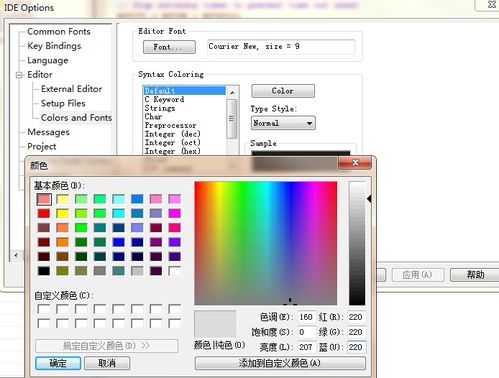Screen dimensions: 499x378
Task: Open the Type Style dropdown
Action: click(x=283, y=123)
